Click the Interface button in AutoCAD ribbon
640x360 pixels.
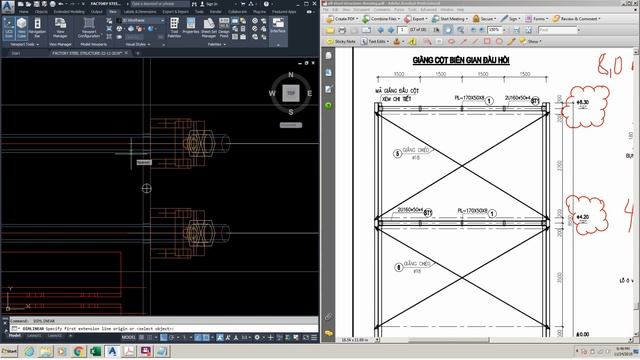[x=278, y=25]
